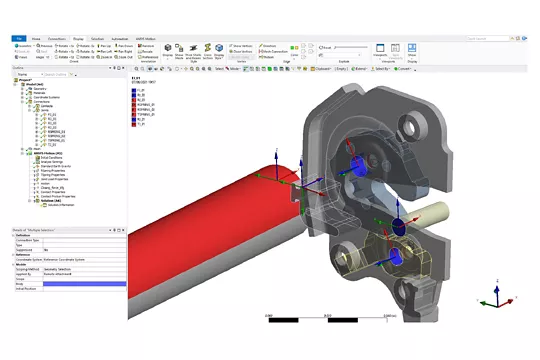
Task: Click the Explode Reset button
Action: 325,48
